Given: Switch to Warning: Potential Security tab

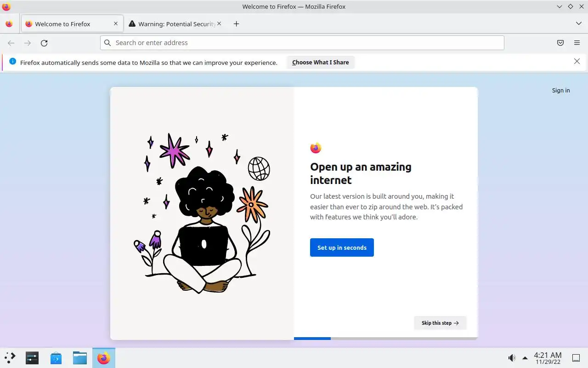Looking at the screenshot, I should tap(175, 24).
